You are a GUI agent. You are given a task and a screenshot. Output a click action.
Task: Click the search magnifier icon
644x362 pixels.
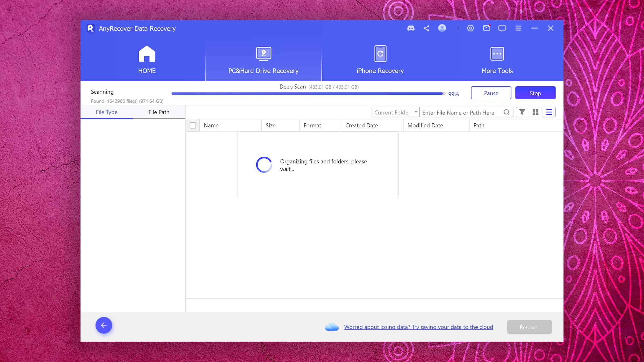[507, 112]
